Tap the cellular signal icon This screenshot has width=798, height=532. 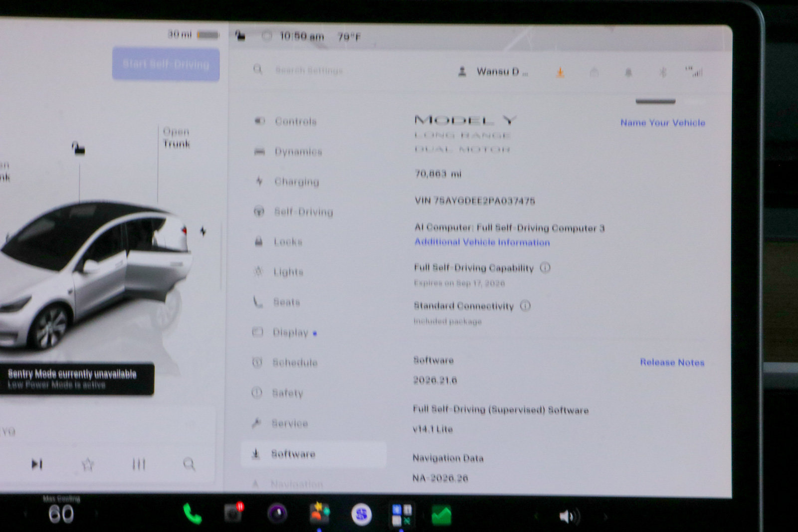tap(694, 72)
